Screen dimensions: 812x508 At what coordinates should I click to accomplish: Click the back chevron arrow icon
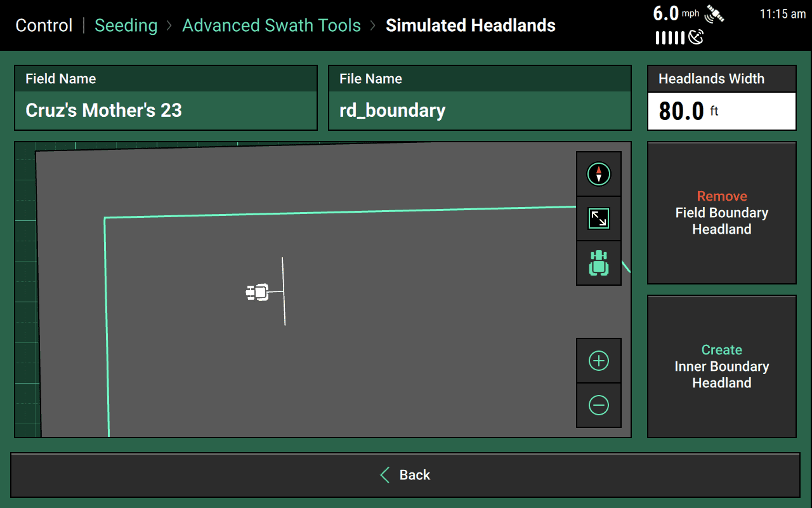pos(384,474)
